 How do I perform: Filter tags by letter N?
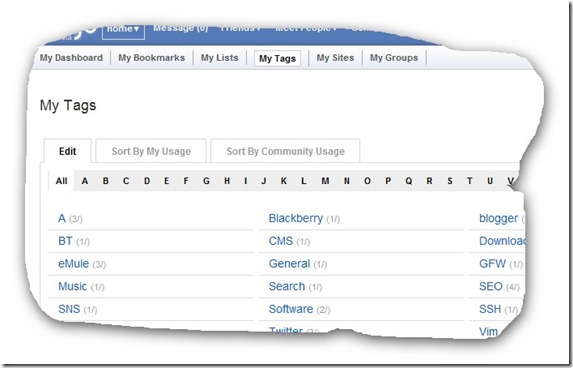347,181
